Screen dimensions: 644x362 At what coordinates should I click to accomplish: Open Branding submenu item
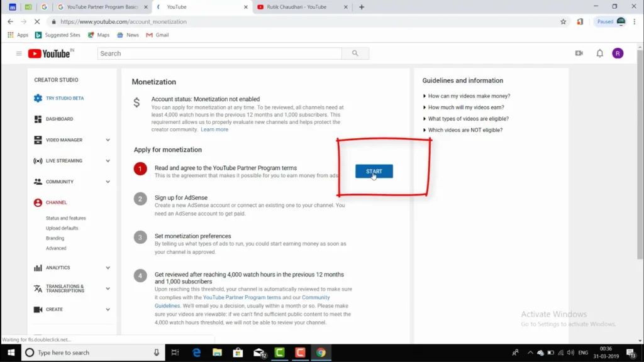point(55,238)
